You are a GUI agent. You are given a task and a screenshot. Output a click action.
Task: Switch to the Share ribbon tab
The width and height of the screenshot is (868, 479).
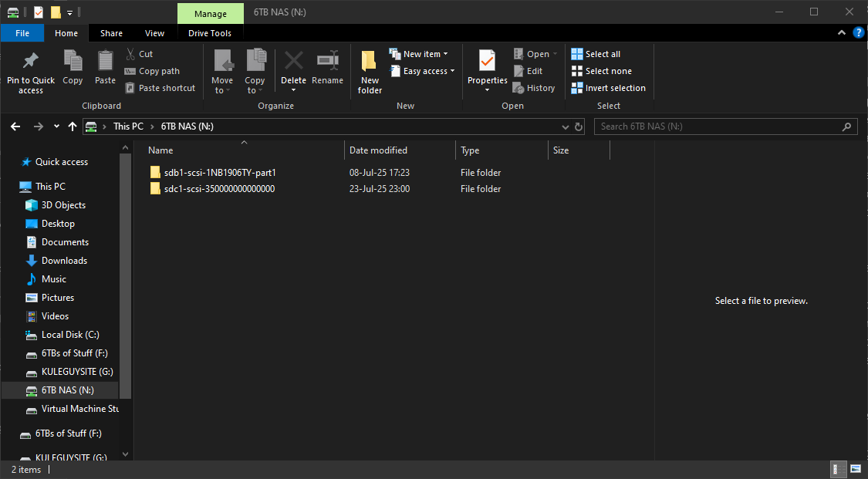111,33
